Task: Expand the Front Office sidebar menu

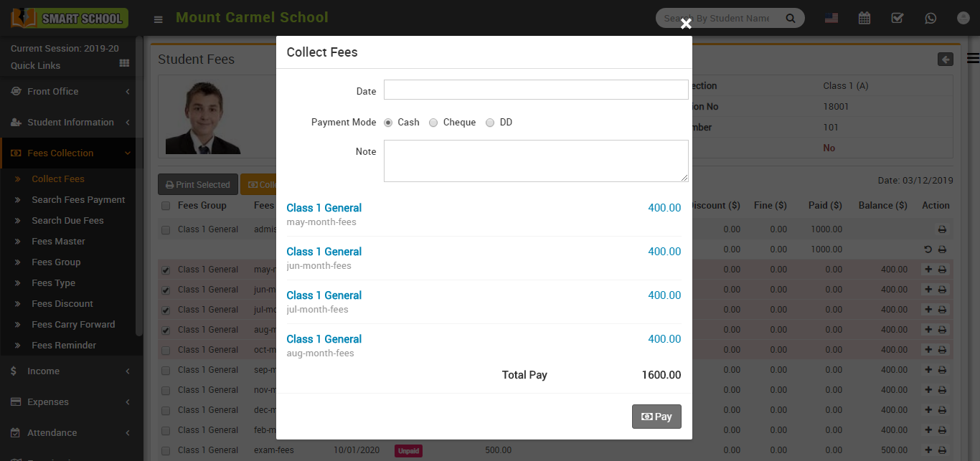Action: click(70, 92)
